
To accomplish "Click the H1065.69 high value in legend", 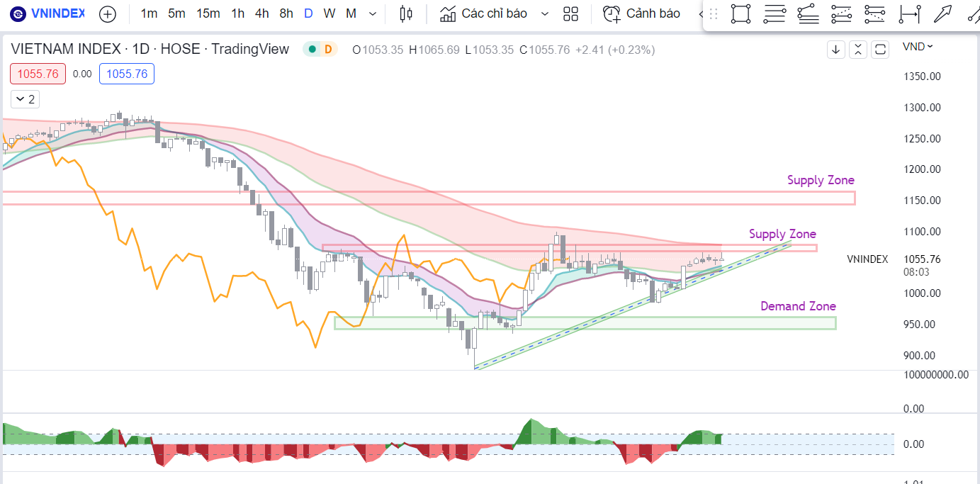I will click(434, 50).
